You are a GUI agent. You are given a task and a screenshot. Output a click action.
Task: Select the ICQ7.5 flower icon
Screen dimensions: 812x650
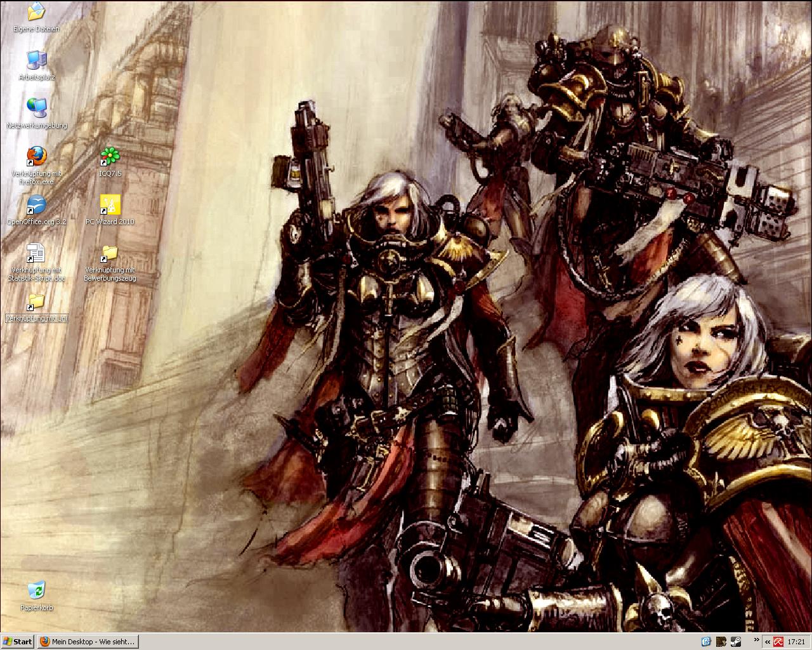pos(110,156)
